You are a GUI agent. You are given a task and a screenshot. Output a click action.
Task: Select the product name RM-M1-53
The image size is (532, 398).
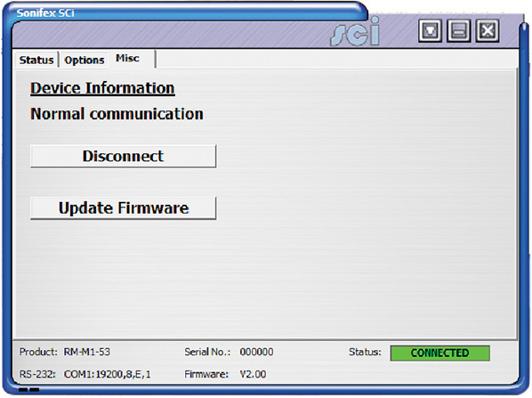(x=87, y=352)
